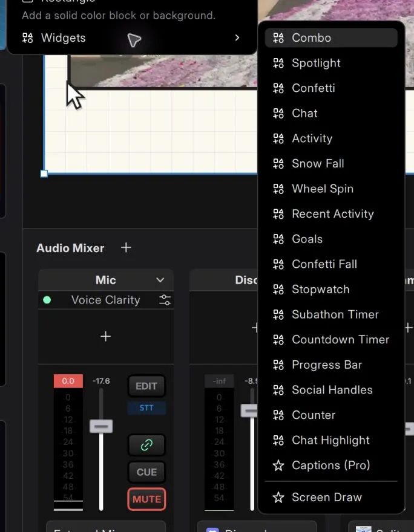Toggle the Mic link button
Viewport: 414px width, 532px height.
pos(146,445)
